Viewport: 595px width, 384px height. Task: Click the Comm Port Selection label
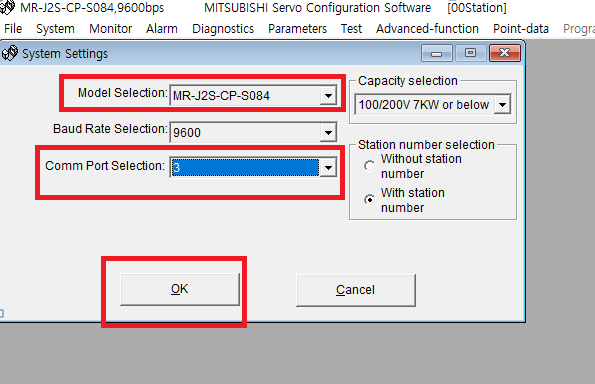[105, 165]
